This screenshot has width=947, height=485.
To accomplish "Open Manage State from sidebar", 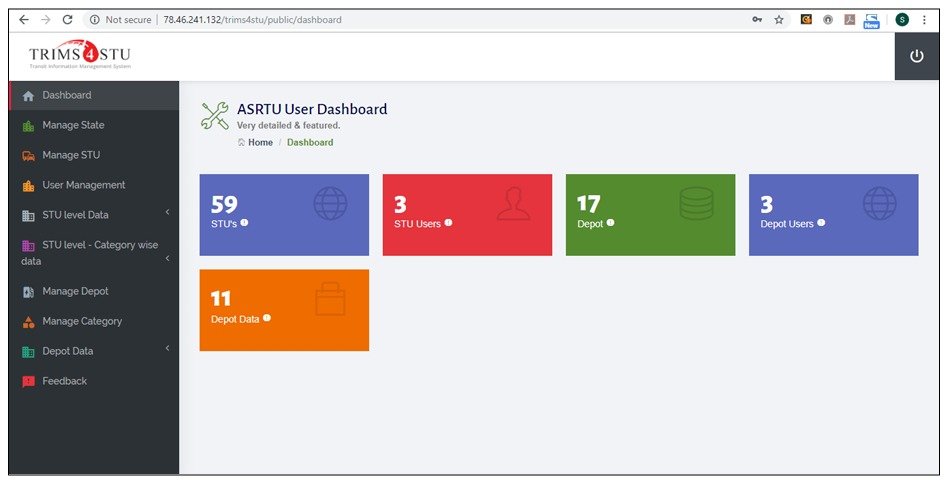I will tap(72, 125).
